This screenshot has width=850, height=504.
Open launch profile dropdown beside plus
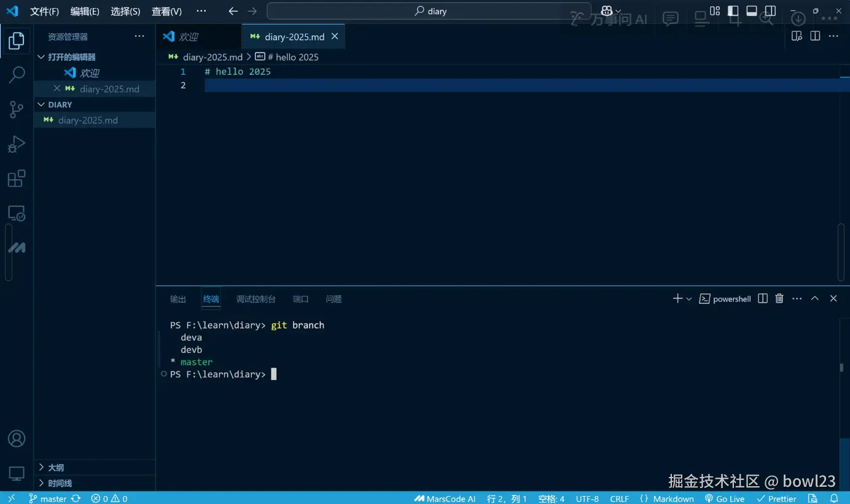689,298
